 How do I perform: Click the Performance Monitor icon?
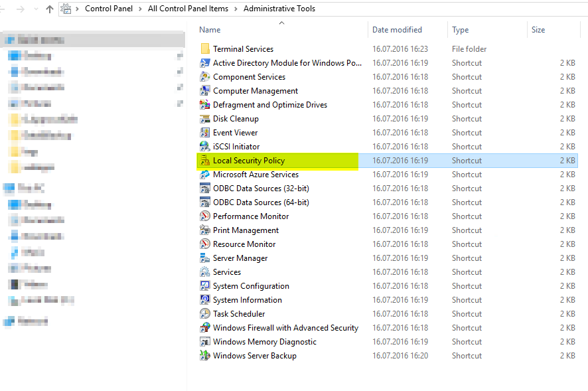(x=205, y=216)
